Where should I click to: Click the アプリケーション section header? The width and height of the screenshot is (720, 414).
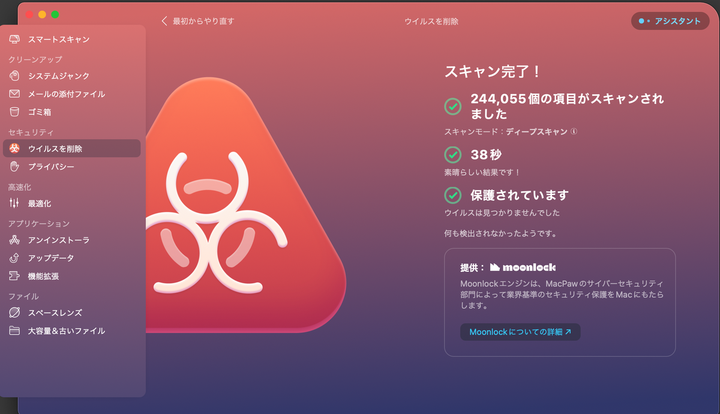(x=39, y=224)
